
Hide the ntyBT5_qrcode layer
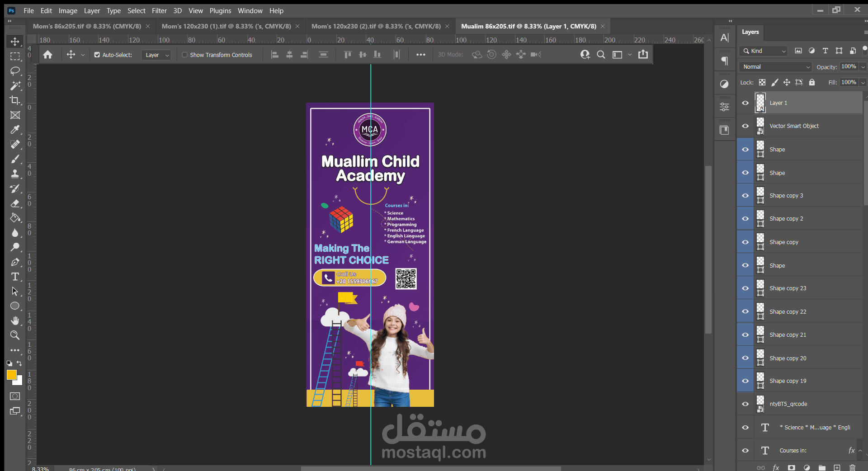pyautogui.click(x=745, y=404)
